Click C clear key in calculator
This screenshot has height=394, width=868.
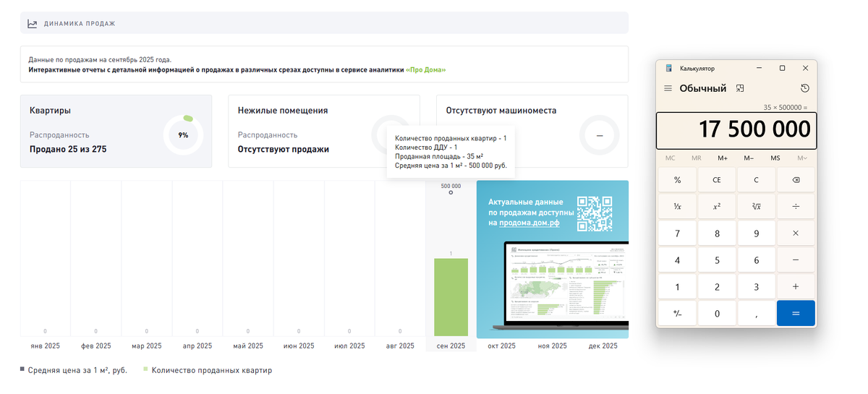coord(756,180)
